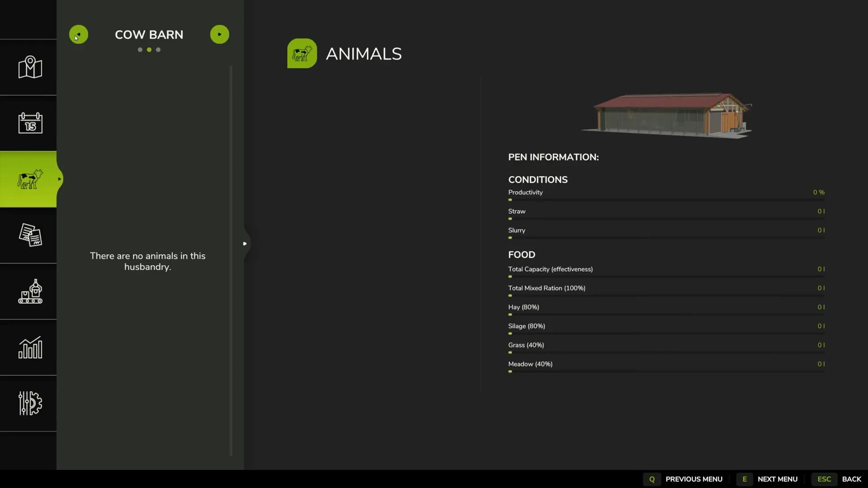Image resolution: width=868 pixels, height=488 pixels.
Task: Click PREVIOUS MENU in the bottom bar
Action: click(x=694, y=479)
